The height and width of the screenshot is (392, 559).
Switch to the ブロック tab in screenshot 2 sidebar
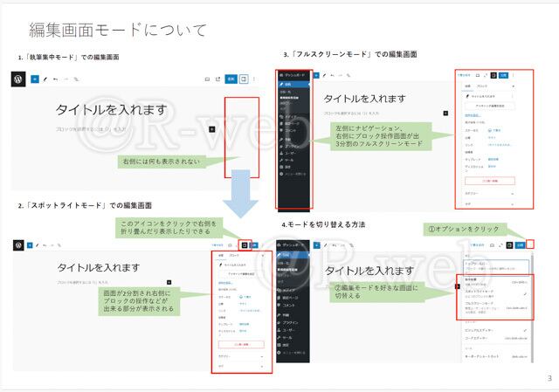point(234,256)
